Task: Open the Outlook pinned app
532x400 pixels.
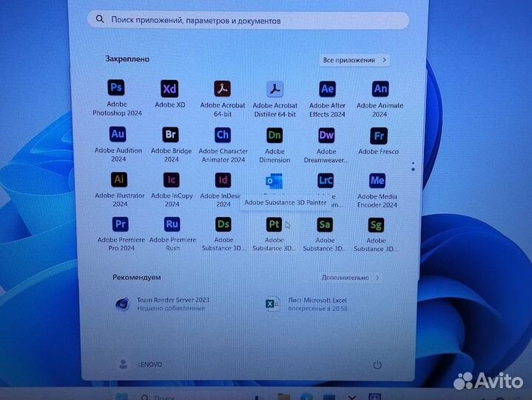Action: [x=275, y=182]
